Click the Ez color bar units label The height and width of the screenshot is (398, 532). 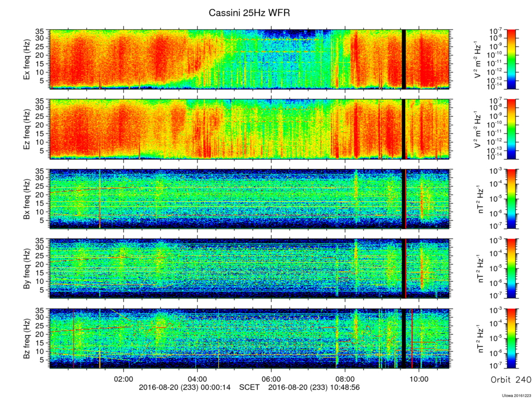(478, 129)
